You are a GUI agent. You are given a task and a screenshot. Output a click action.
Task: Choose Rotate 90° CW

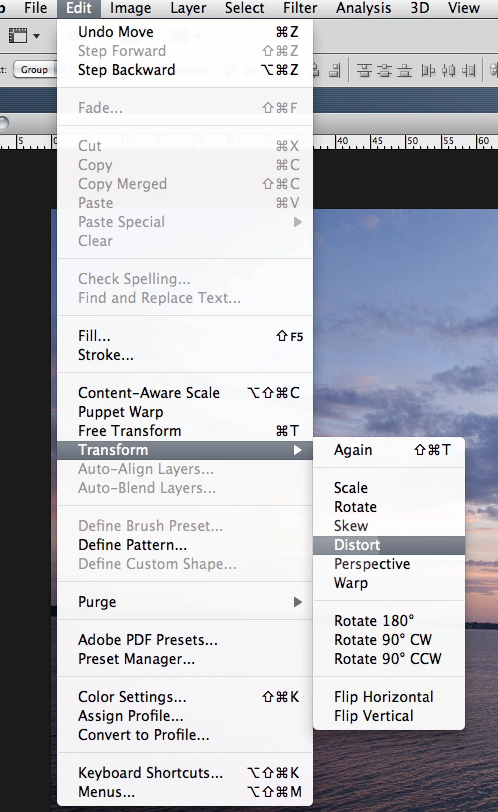[x=389, y=640]
